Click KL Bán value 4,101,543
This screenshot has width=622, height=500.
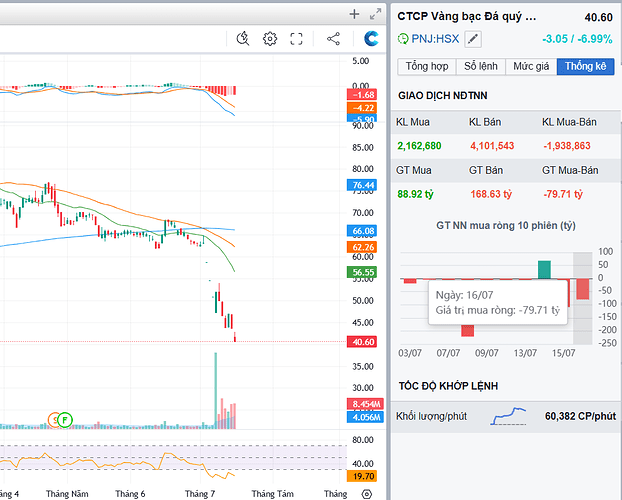[x=492, y=146]
